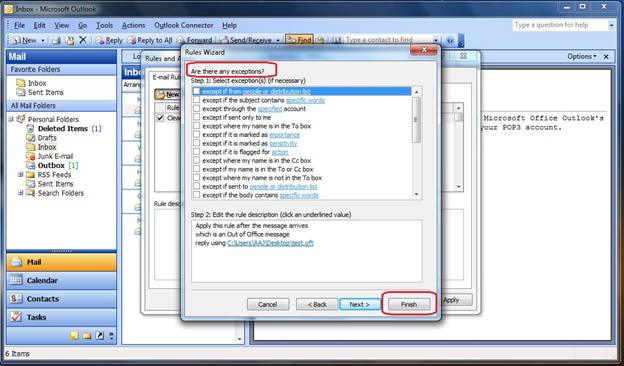Check 'except if sent only to me'

[x=196, y=117]
